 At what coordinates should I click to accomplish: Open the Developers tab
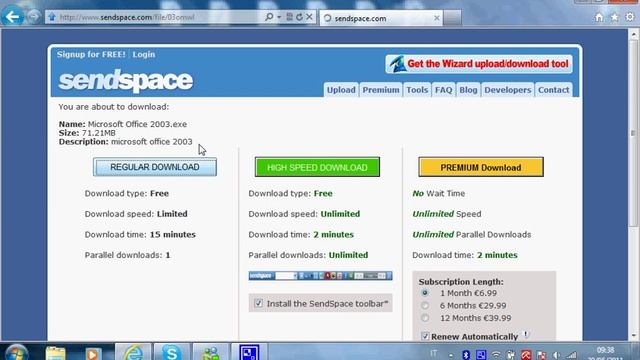tap(508, 90)
